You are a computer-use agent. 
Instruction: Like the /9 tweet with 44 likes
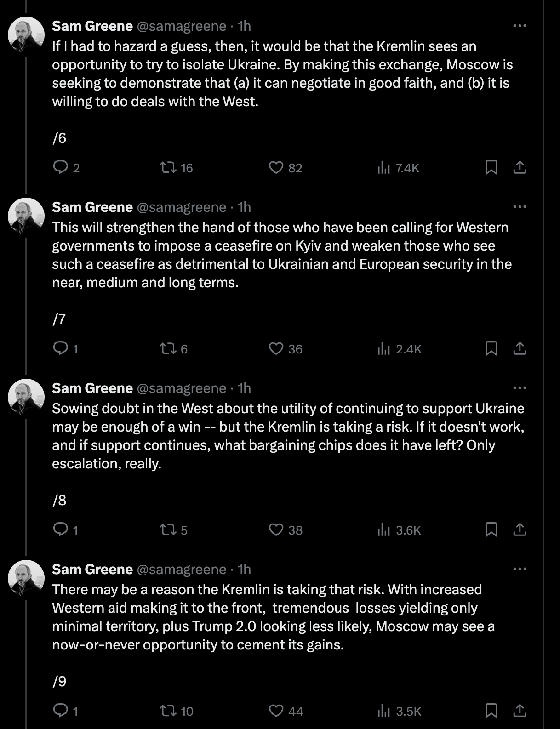(x=276, y=711)
